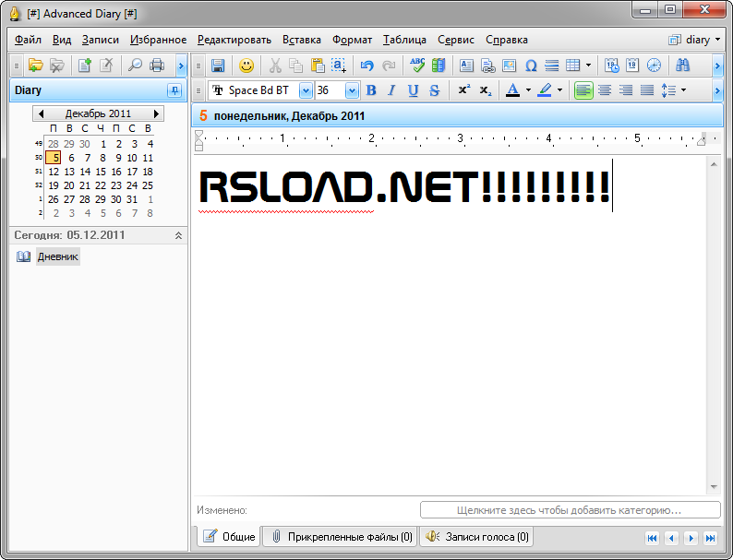Click the ruler right indent marker
The image size is (733, 560).
pyautogui.click(x=701, y=140)
